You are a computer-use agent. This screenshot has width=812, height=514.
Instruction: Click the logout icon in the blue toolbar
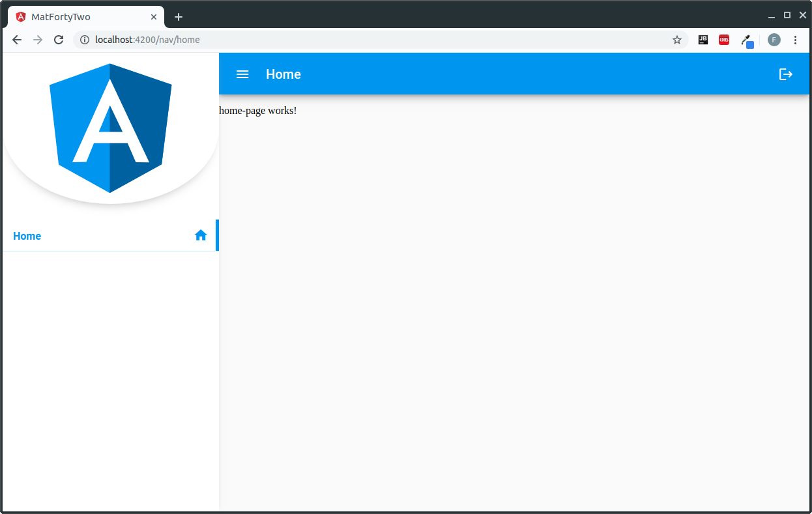pos(786,74)
